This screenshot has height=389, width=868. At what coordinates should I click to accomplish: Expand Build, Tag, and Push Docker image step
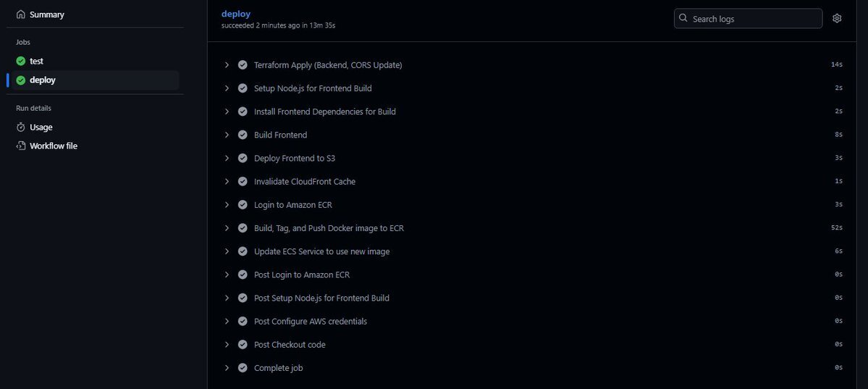227,227
